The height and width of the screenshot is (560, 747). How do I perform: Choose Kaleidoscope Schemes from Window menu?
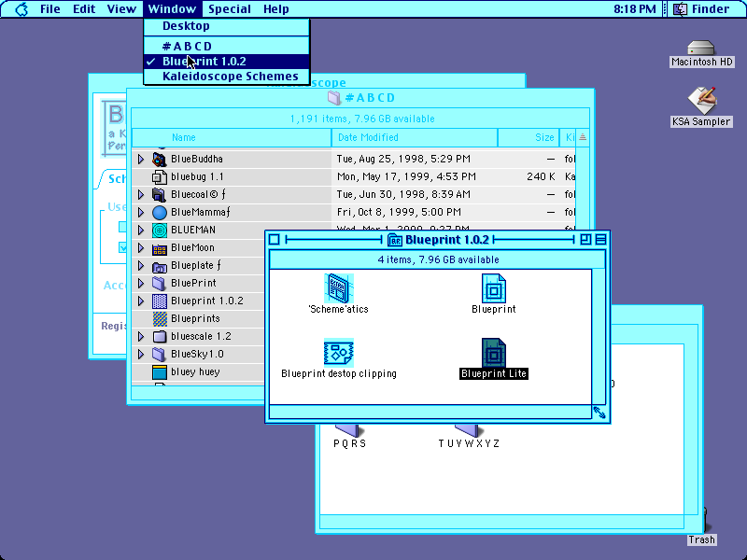pyautogui.click(x=227, y=77)
